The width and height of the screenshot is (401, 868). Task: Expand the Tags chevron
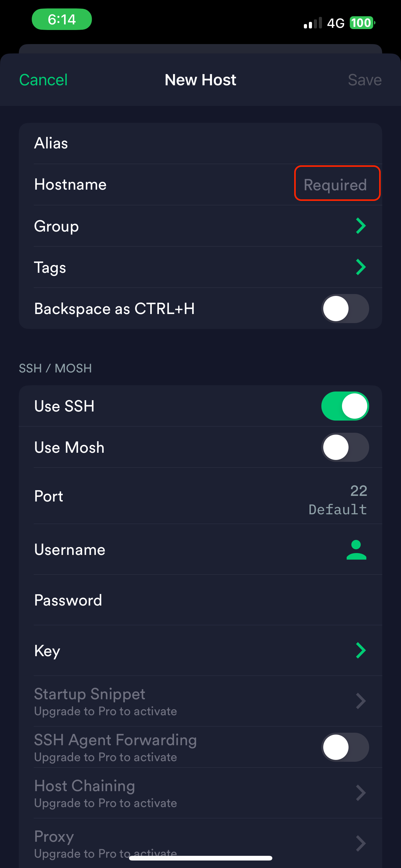(x=361, y=267)
